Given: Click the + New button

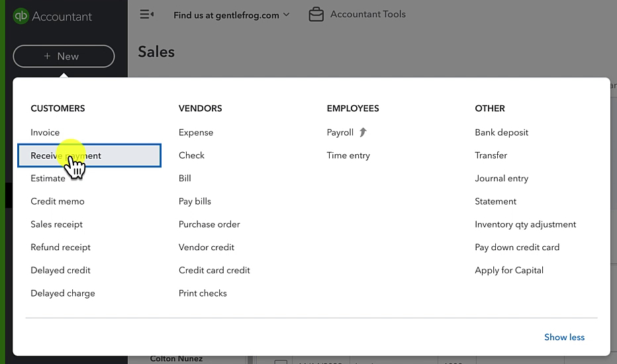Looking at the screenshot, I should (x=64, y=56).
